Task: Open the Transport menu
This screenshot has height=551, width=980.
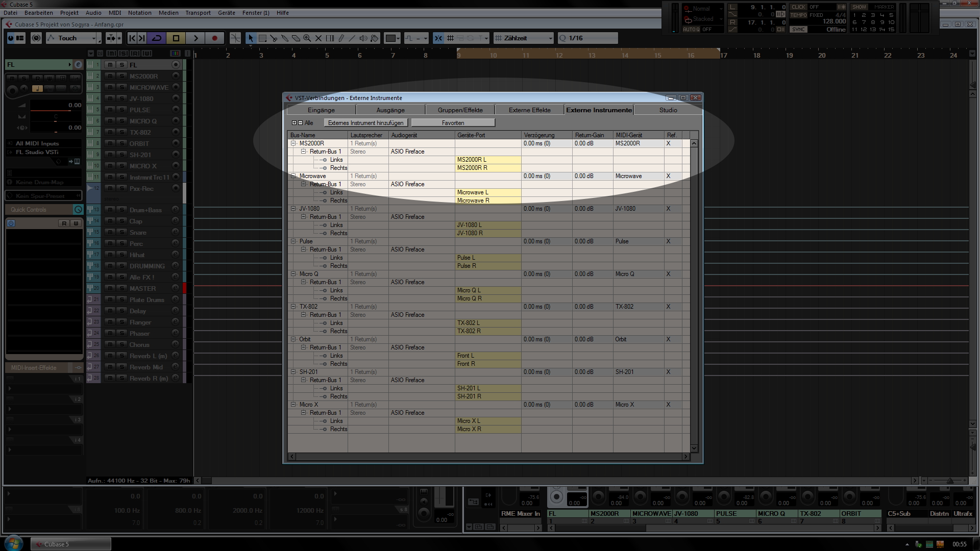Action: (198, 13)
